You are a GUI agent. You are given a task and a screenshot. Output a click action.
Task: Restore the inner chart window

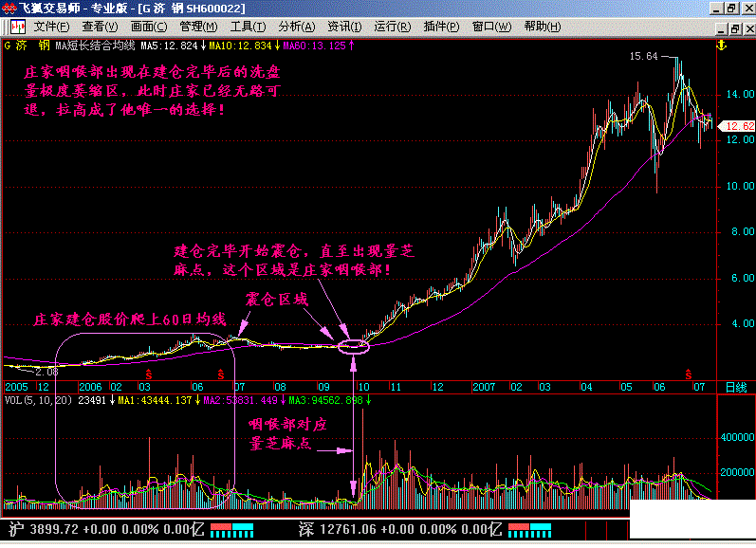(735, 29)
